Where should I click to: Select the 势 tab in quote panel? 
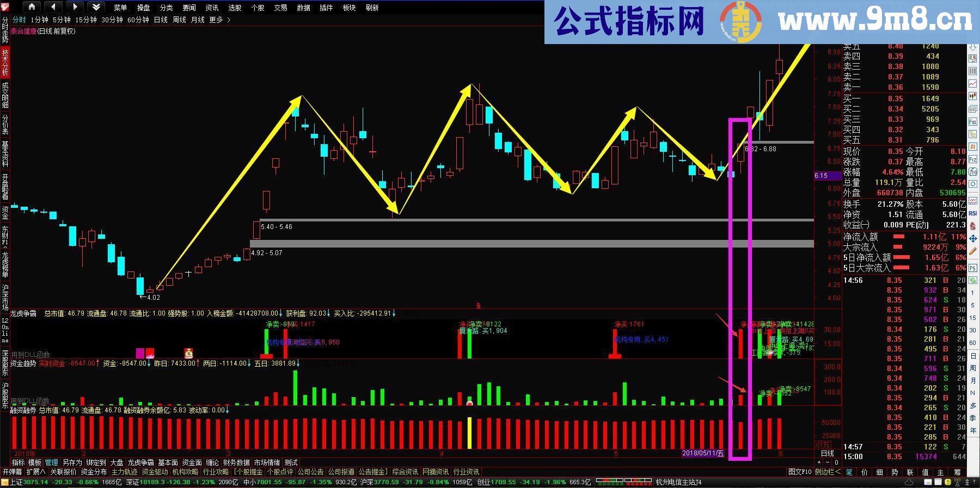(895, 472)
